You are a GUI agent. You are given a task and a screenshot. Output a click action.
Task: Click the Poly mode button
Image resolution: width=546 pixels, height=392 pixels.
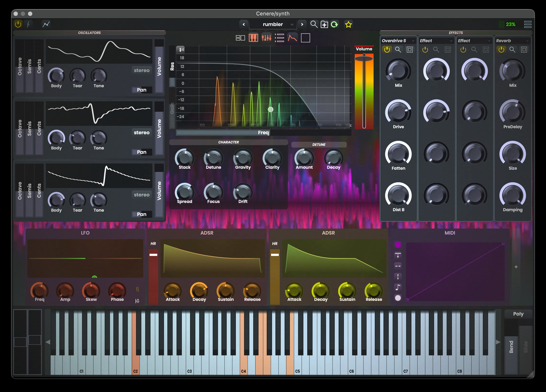click(x=518, y=314)
